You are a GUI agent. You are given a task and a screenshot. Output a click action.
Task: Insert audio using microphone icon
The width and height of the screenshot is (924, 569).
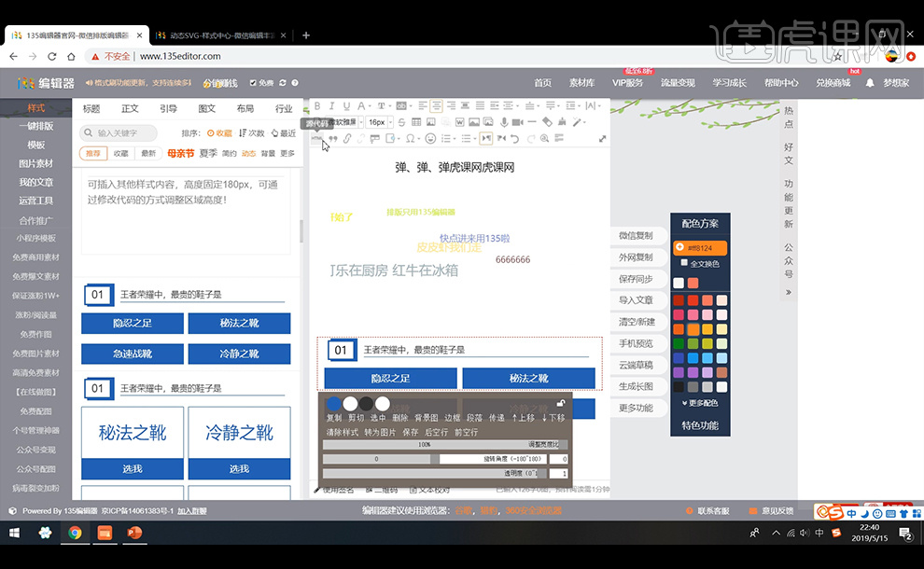(x=504, y=122)
